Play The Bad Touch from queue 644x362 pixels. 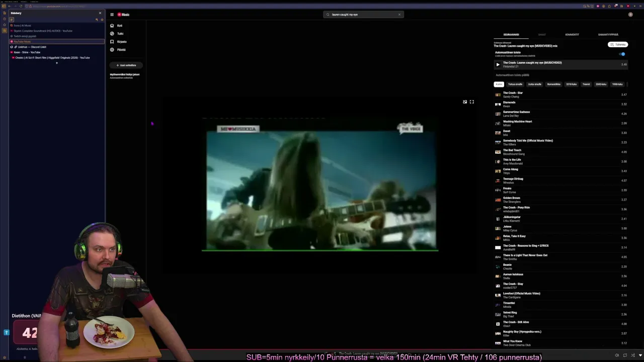click(x=561, y=152)
